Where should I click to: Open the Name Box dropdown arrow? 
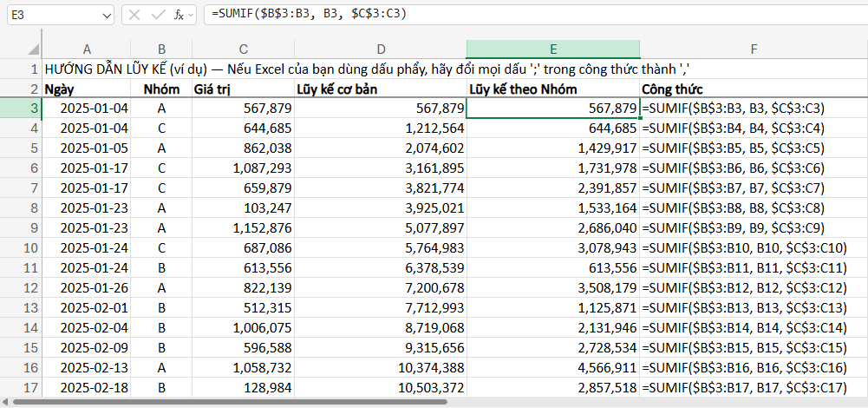tap(106, 15)
